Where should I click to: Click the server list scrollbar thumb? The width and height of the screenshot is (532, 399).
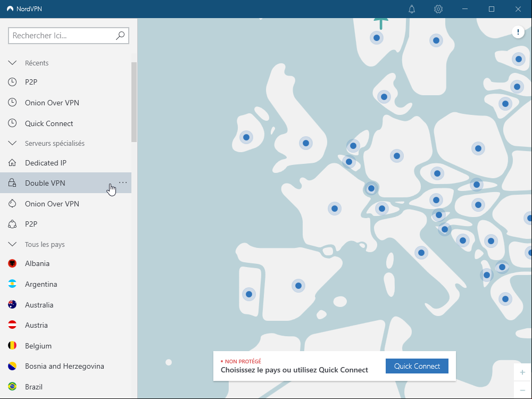(x=134, y=102)
